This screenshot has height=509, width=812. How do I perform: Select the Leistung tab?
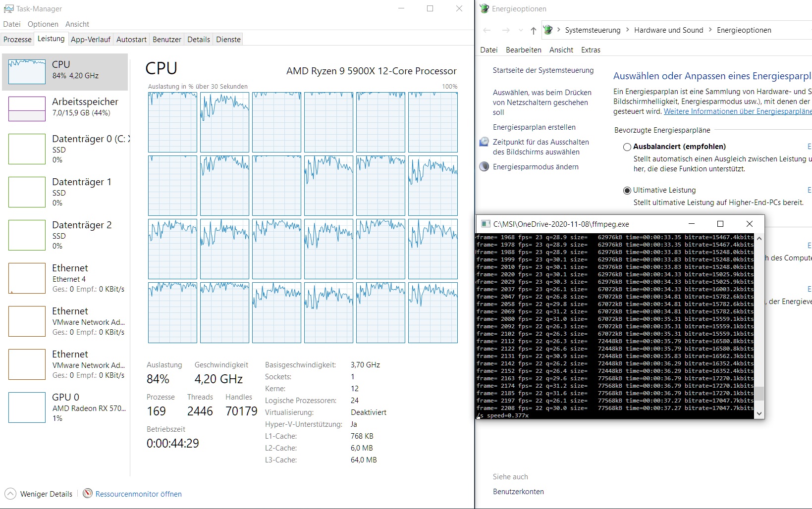(x=51, y=39)
